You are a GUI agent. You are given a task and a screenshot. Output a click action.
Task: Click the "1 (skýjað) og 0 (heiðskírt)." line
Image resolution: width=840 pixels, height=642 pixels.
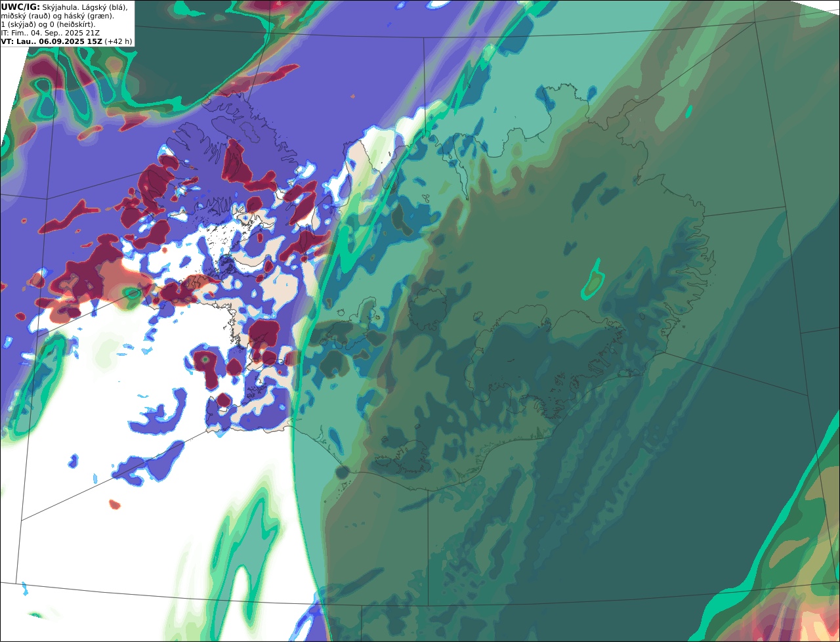click(x=48, y=24)
